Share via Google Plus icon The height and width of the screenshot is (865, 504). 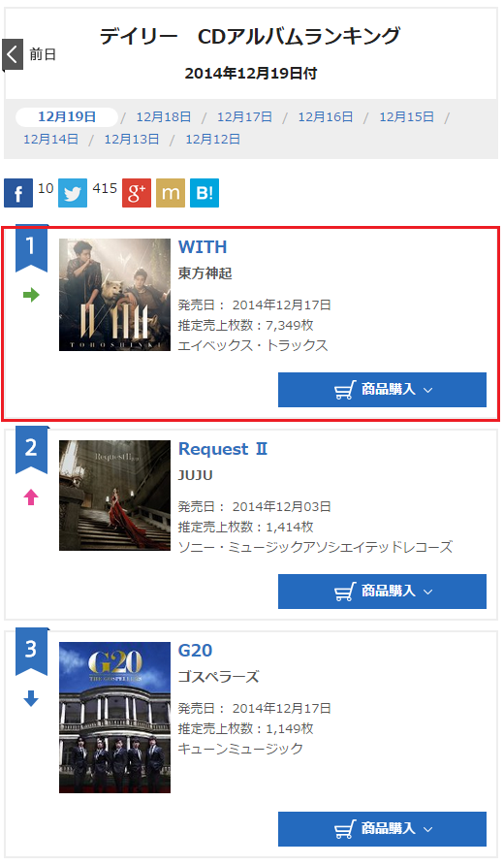[137, 193]
